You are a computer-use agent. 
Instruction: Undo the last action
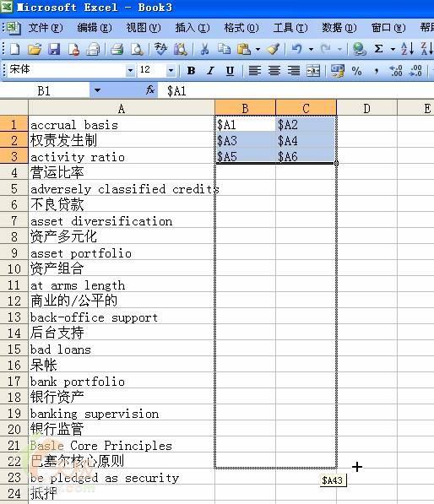click(297, 49)
